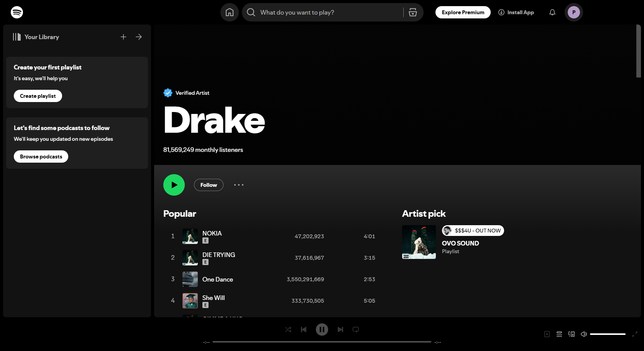
Task: Skip to the next track
Action: (x=340, y=330)
